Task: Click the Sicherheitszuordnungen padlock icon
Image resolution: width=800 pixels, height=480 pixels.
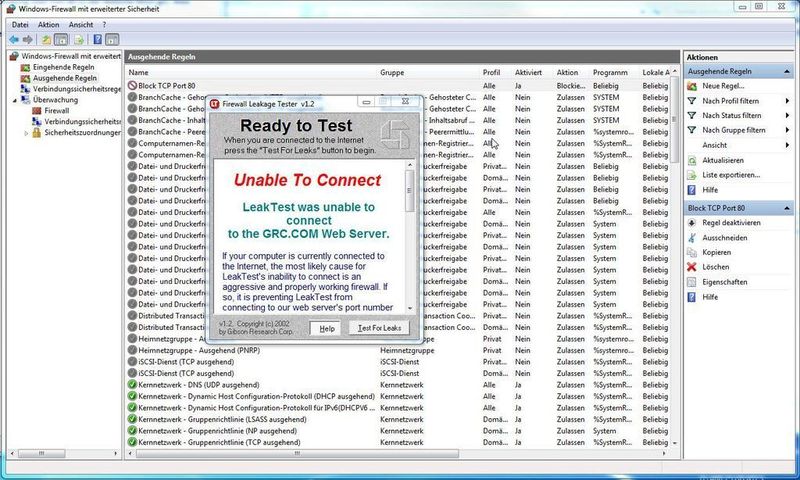Action: pyautogui.click(x=37, y=133)
